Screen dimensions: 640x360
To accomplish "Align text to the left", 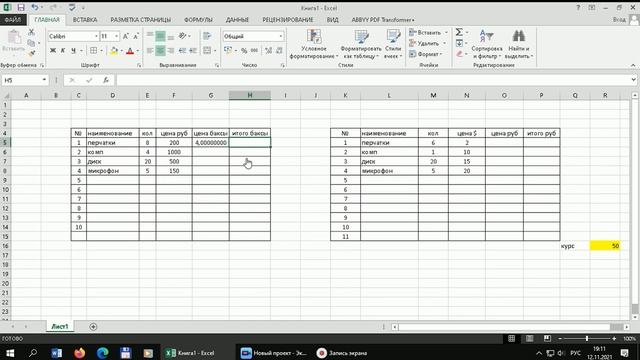I will 150,51.
